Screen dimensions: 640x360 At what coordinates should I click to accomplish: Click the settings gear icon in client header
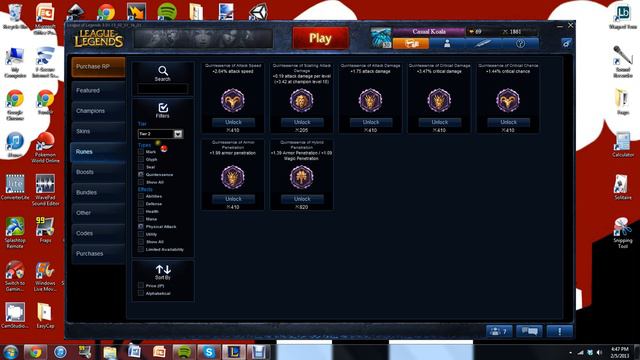pyautogui.click(x=566, y=43)
